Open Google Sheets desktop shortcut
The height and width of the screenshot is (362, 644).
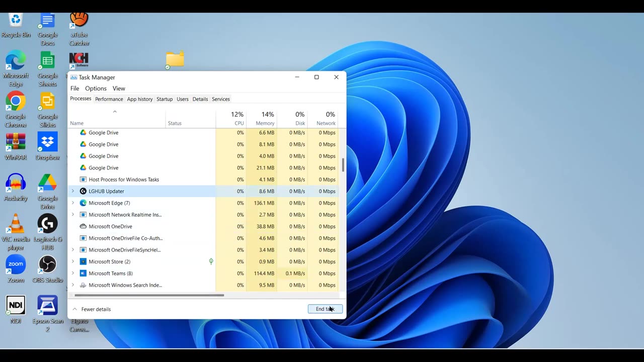tap(47, 69)
